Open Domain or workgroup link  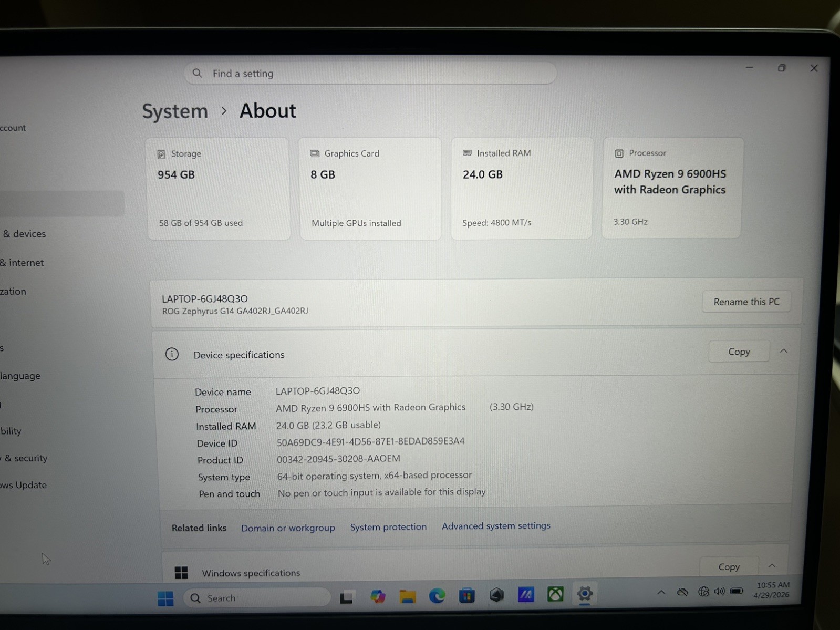point(288,528)
